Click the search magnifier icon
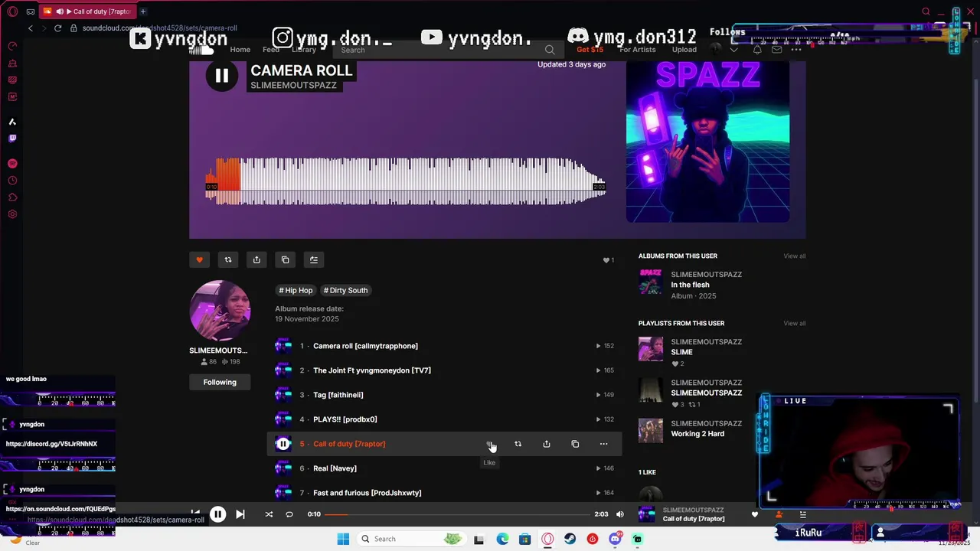980x551 pixels. point(550,50)
